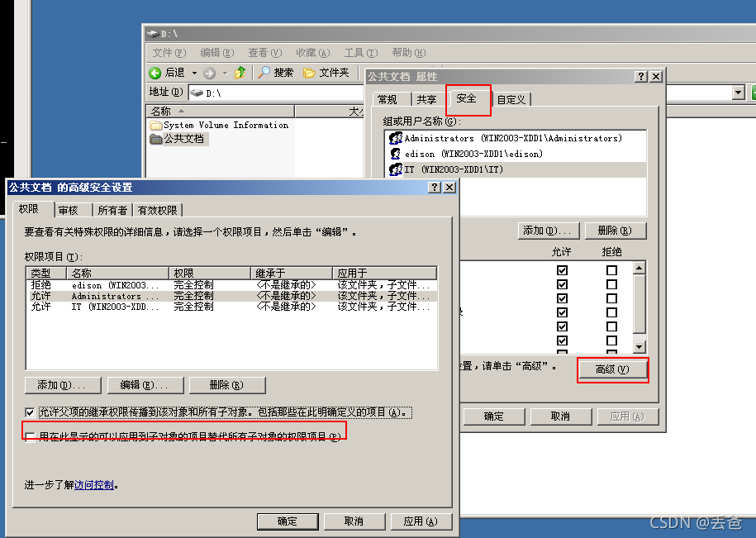This screenshot has width=756, height=538.
Task: Toggle third row 允许 checkbox
Action: click(x=562, y=298)
